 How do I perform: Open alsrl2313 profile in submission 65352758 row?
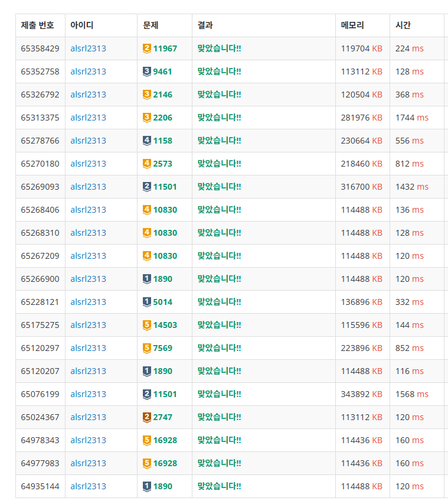tap(89, 71)
